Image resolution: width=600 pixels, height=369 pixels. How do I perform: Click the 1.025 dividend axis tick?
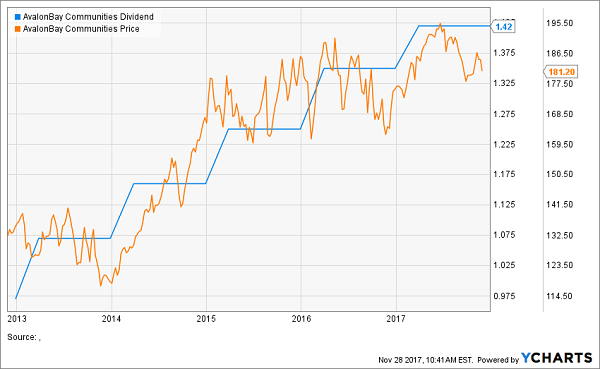click(x=504, y=265)
